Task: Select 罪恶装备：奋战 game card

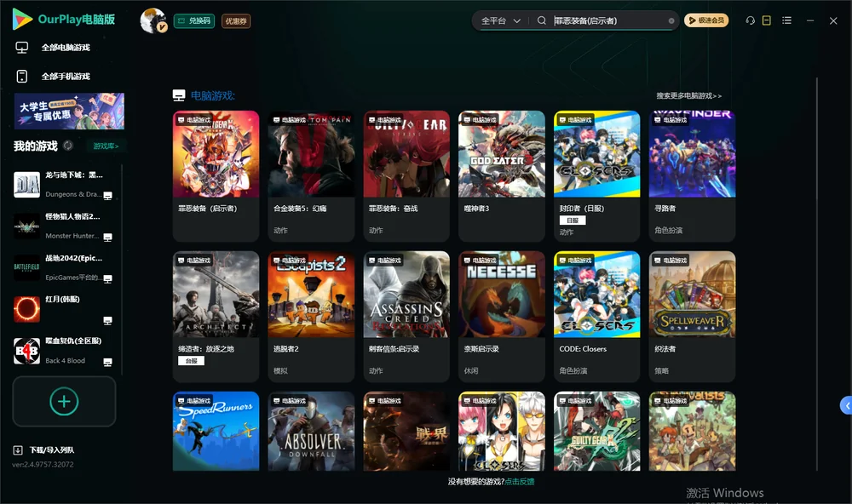Action: point(406,176)
